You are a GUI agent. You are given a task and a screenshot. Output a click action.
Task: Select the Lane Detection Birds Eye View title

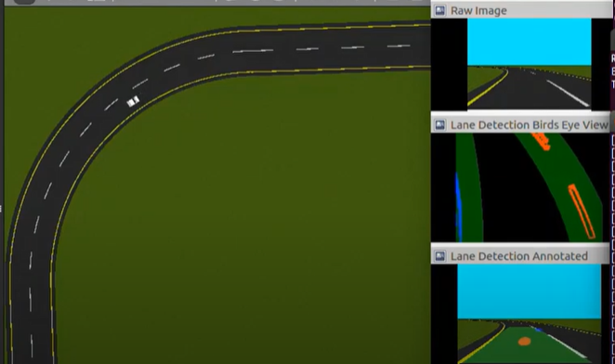530,125
